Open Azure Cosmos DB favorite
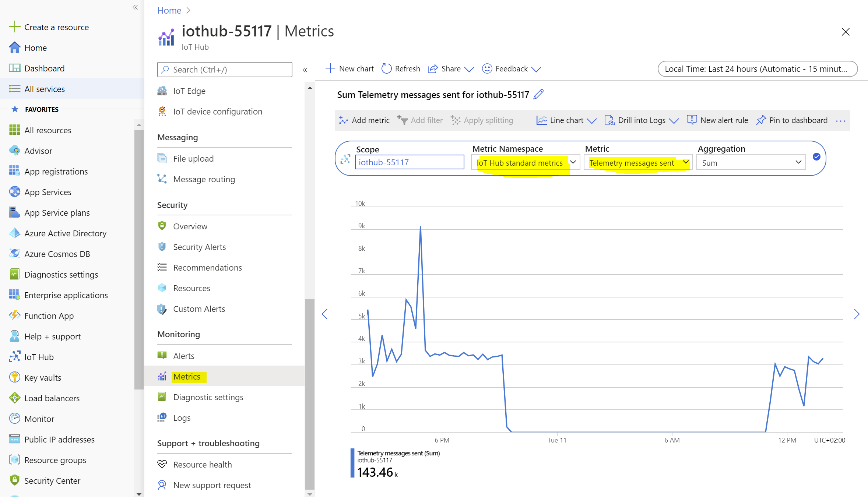Image resolution: width=868 pixels, height=497 pixels. pyautogui.click(x=57, y=254)
